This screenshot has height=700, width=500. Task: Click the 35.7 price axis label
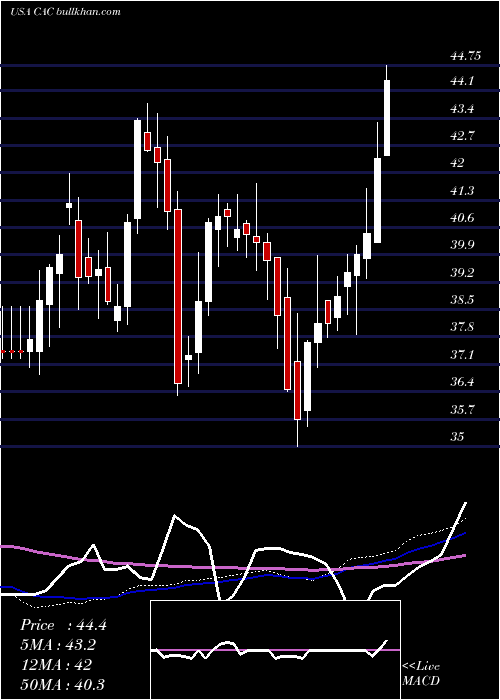coord(462,409)
